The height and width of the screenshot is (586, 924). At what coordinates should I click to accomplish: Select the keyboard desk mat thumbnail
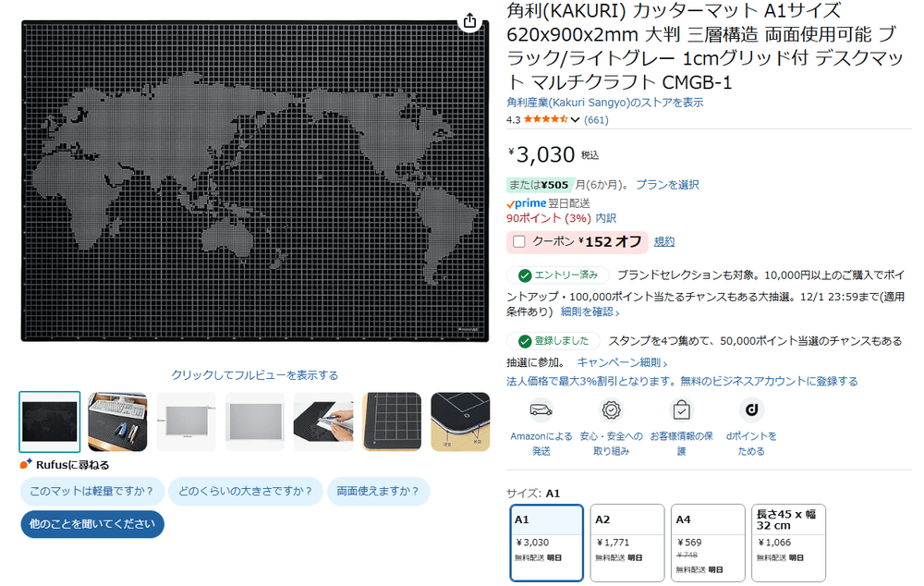coord(117,421)
